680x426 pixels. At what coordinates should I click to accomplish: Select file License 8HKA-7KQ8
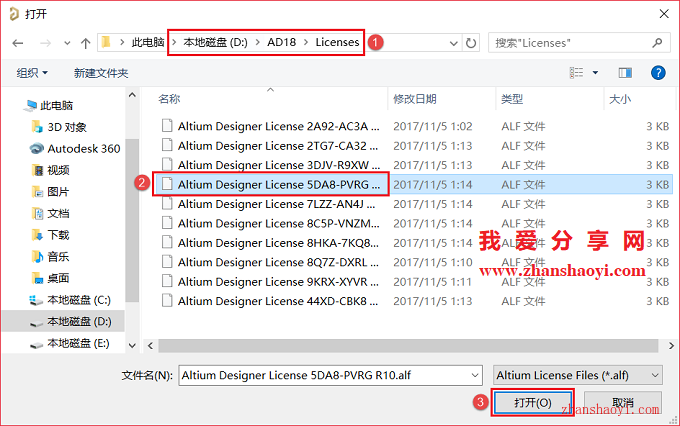coord(278,243)
